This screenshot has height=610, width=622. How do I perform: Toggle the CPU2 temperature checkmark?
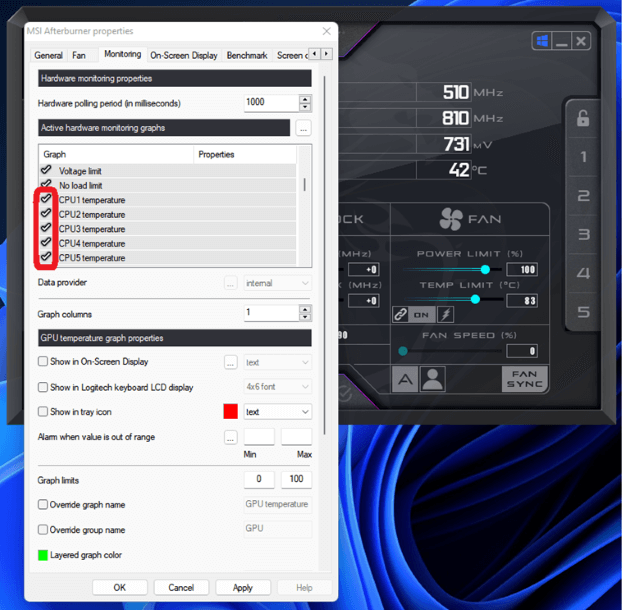(x=46, y=213)
